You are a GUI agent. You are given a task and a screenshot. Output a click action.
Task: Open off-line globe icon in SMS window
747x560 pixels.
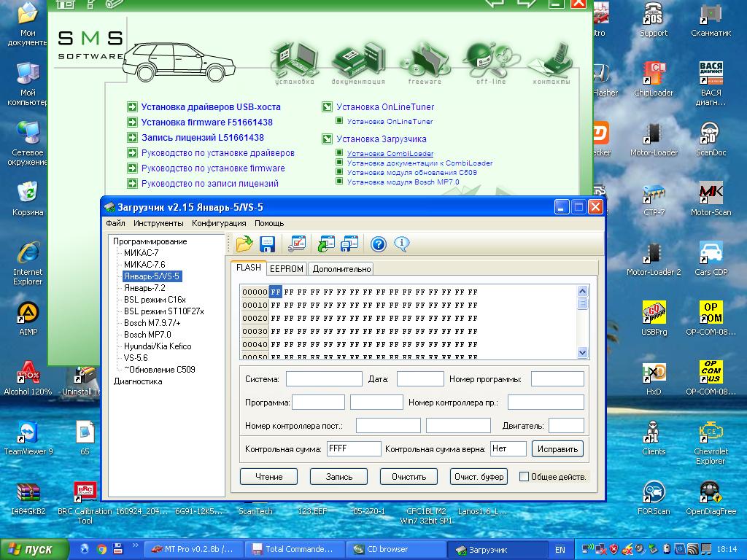pyautogui.click(x=491, y=63)
